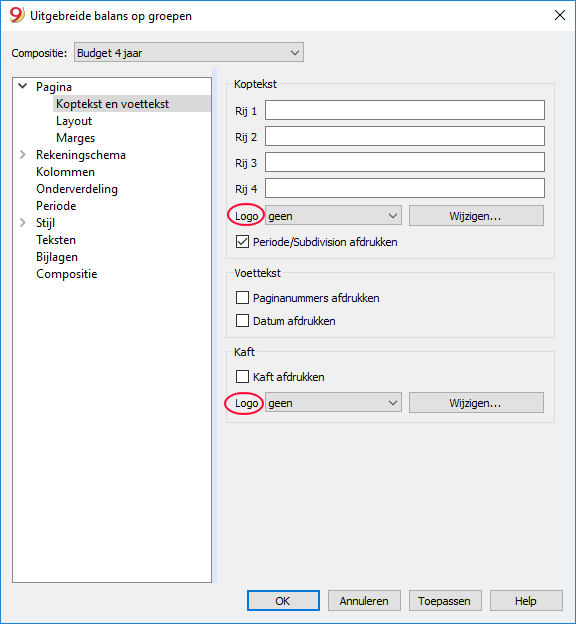
Task: Toggle Periode/Subdivision afdrukken checkbox
Action: point(242,242)
